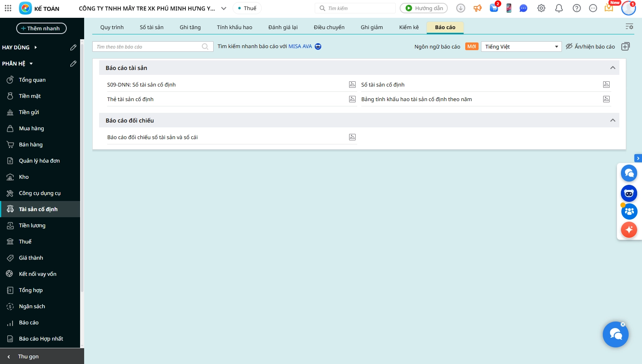
Task: Select Tiền lương in the sidebar
Action: tap(32, 225)
